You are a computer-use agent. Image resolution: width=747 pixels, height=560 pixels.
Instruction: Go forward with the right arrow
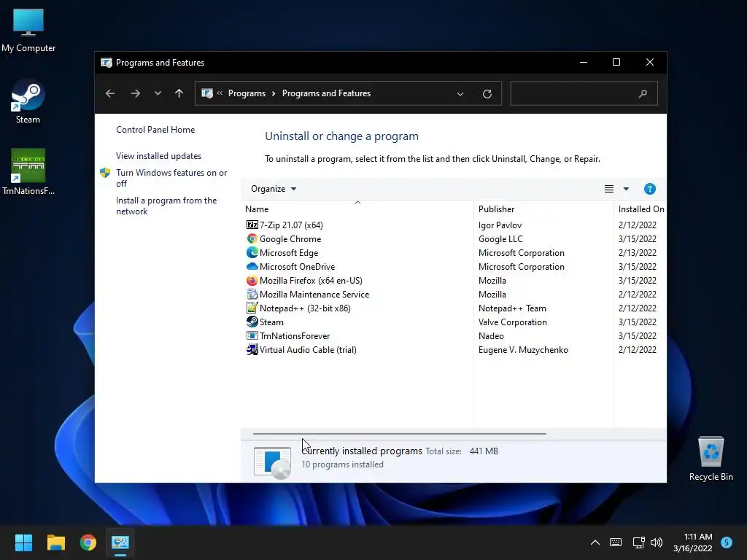135,93
